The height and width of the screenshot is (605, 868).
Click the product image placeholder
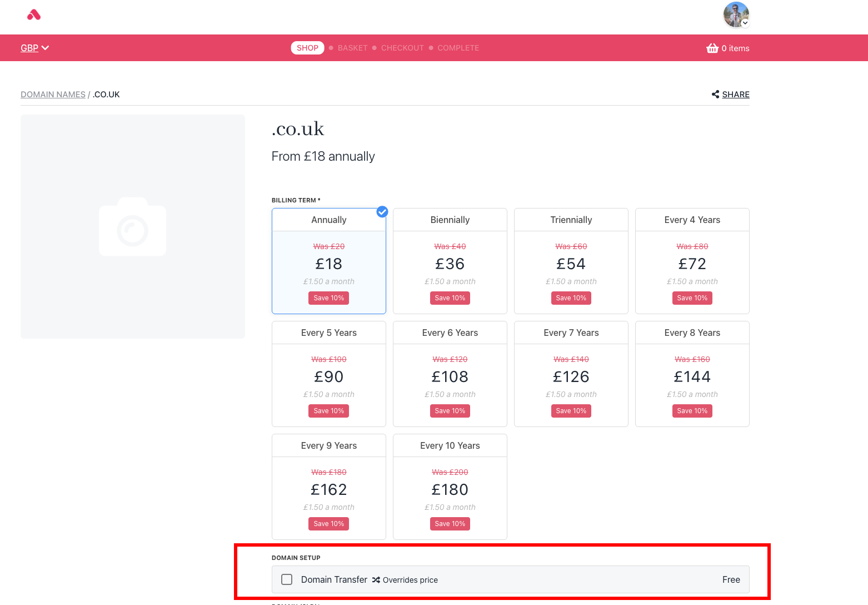point(133,226)
